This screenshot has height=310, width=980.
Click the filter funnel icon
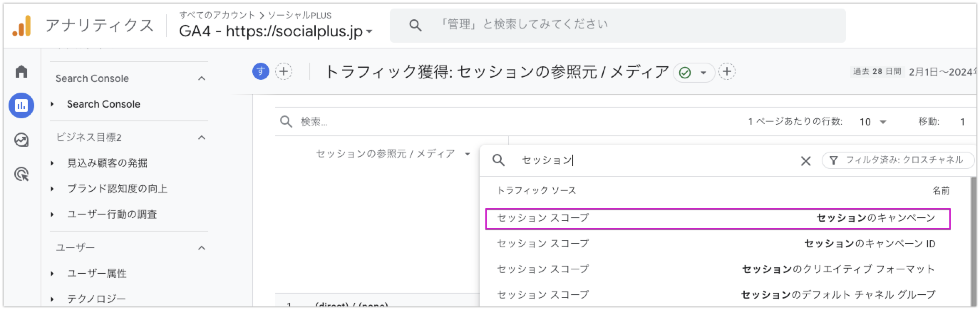tap(833, 160)
